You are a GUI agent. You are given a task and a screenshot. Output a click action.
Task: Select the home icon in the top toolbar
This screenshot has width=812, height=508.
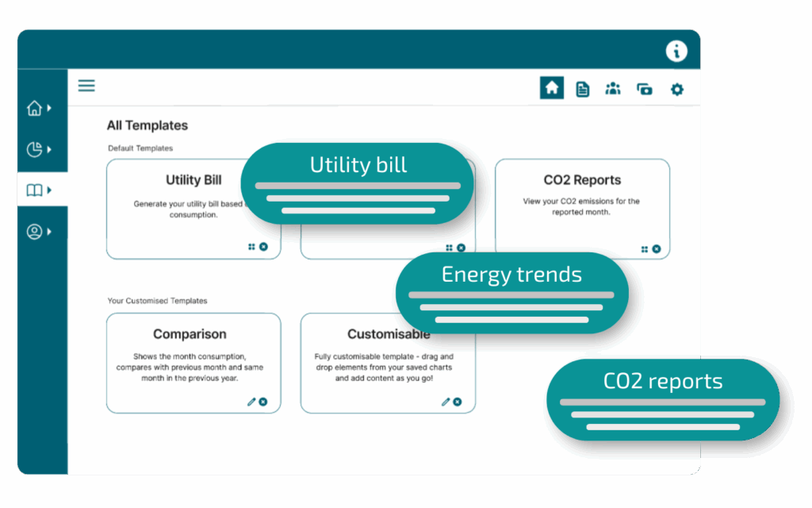click(551, 88)
